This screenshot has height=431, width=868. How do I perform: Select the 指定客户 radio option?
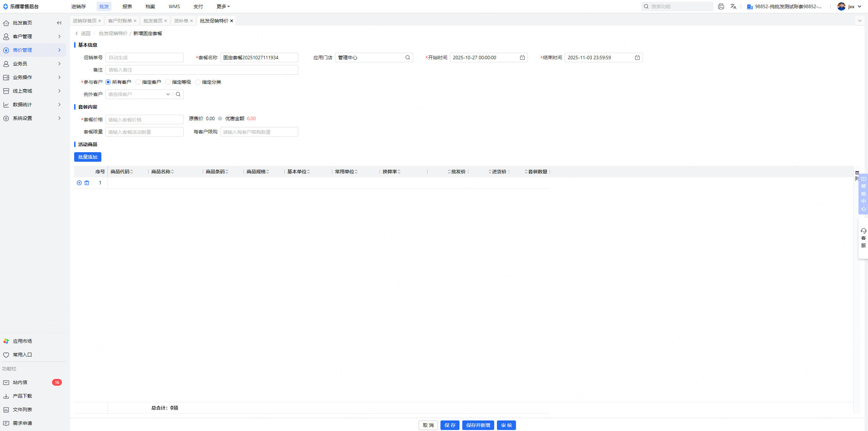point(138,82)
